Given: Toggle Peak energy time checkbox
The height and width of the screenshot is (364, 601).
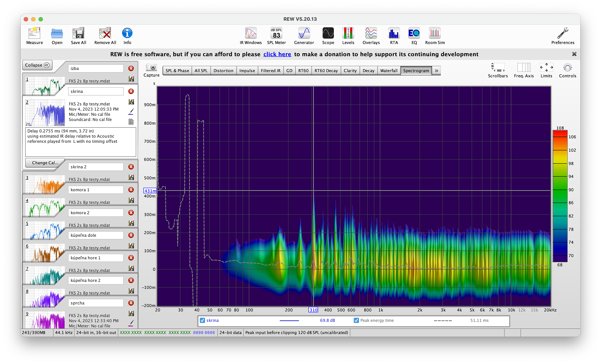Looking at the screenshot, I should point(356,320).
